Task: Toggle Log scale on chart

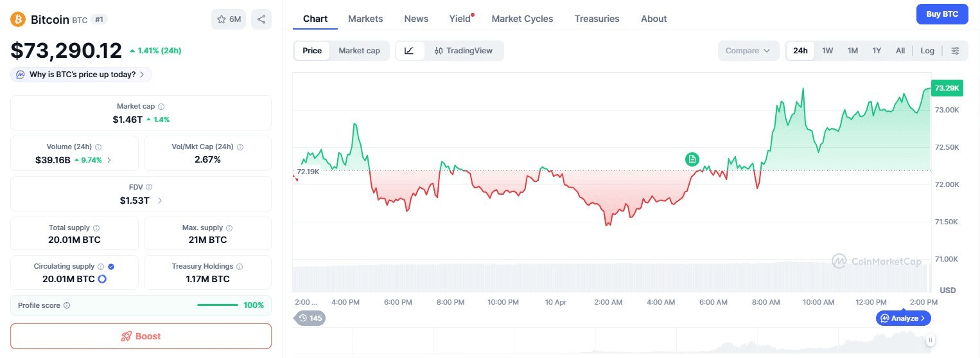Action: click(x=927, y=51)
